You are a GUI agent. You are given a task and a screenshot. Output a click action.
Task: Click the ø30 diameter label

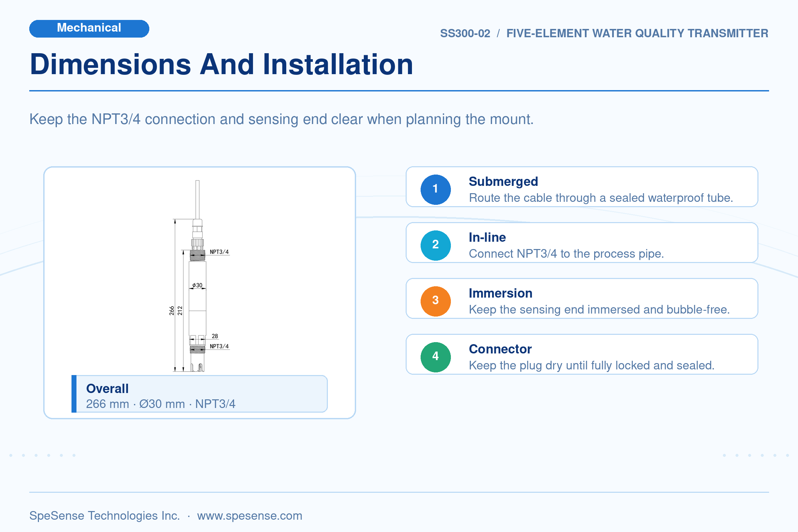click(x=197, y=285)
